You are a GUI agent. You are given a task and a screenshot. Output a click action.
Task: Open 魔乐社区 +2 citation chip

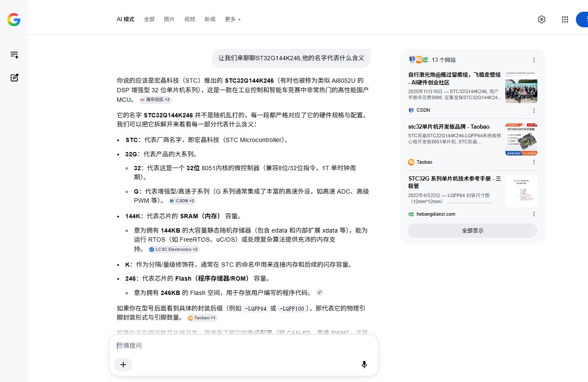coord(155,100)
